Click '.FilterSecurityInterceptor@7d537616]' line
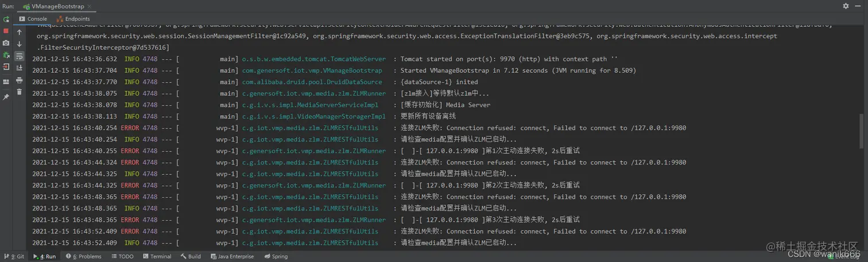Image resolution: width=868 pixels, height=262 pixels. pos(103,48)
